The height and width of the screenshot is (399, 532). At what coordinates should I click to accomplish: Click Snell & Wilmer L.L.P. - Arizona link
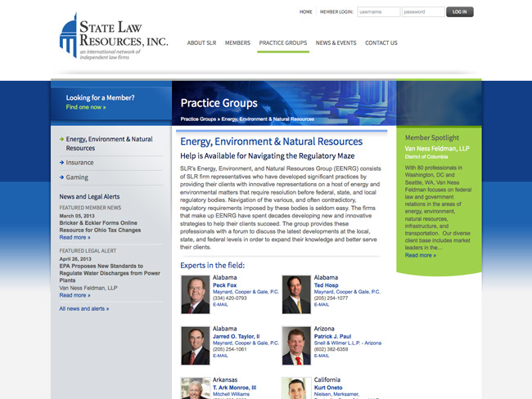coord(347,343)
